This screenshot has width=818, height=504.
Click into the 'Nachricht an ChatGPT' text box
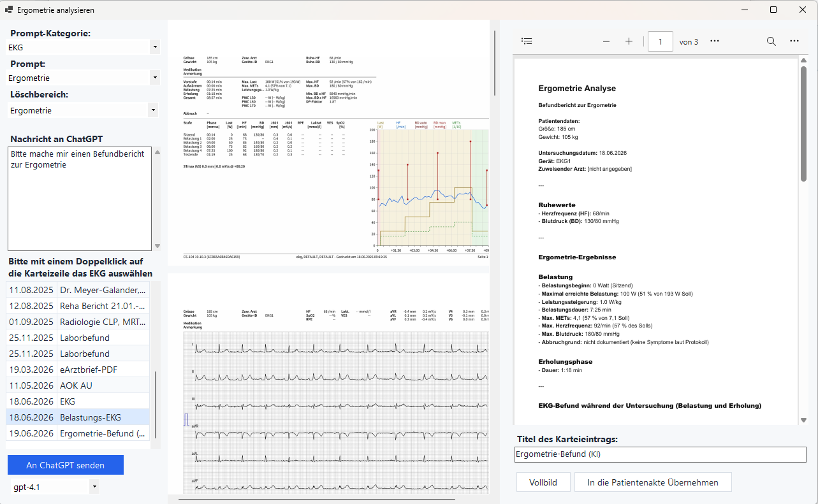point(80,199)
